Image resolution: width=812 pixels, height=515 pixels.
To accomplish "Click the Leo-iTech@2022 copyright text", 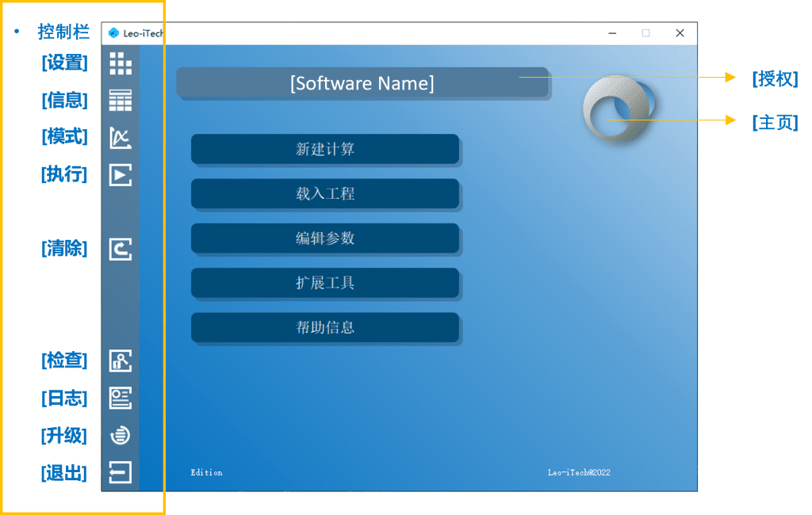I will coord(579,472).
